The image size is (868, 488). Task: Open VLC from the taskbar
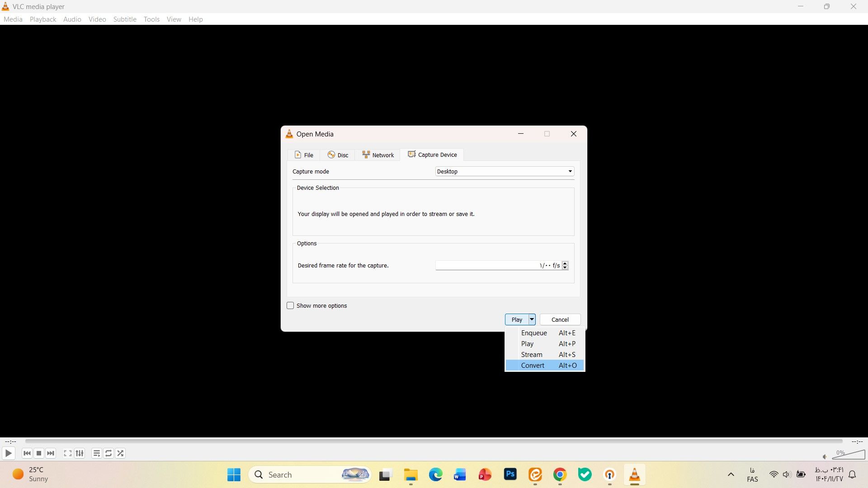pyautogui.click(x=635, y=475)
